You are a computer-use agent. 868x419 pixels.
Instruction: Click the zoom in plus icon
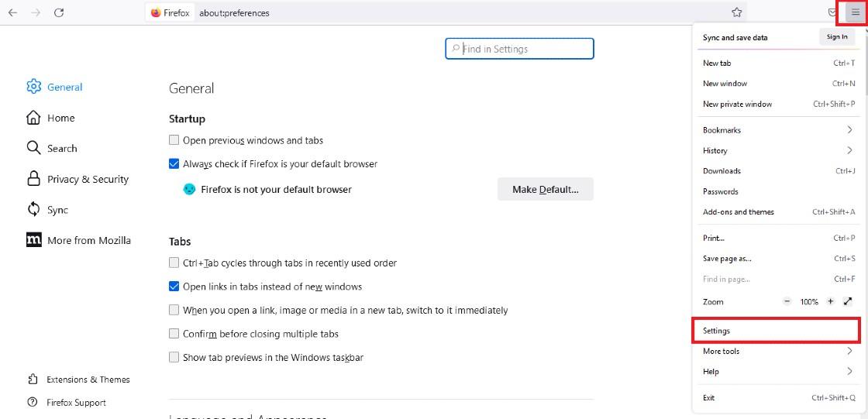click(x=830, y=301)
